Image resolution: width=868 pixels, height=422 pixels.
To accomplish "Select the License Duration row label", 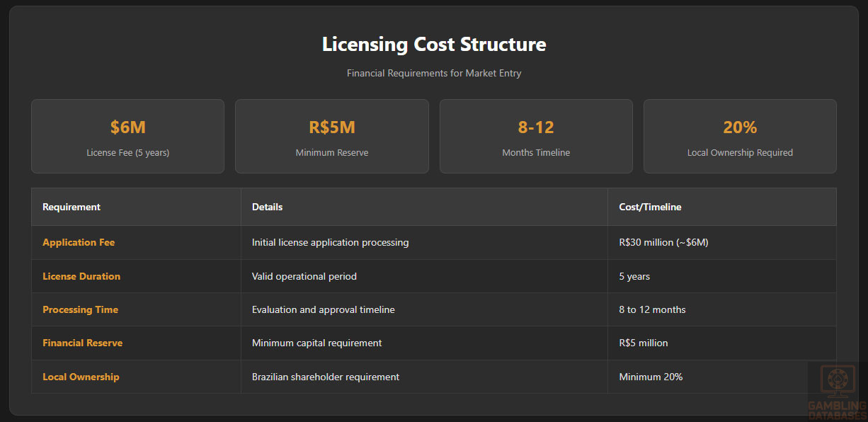I will 81,276.
